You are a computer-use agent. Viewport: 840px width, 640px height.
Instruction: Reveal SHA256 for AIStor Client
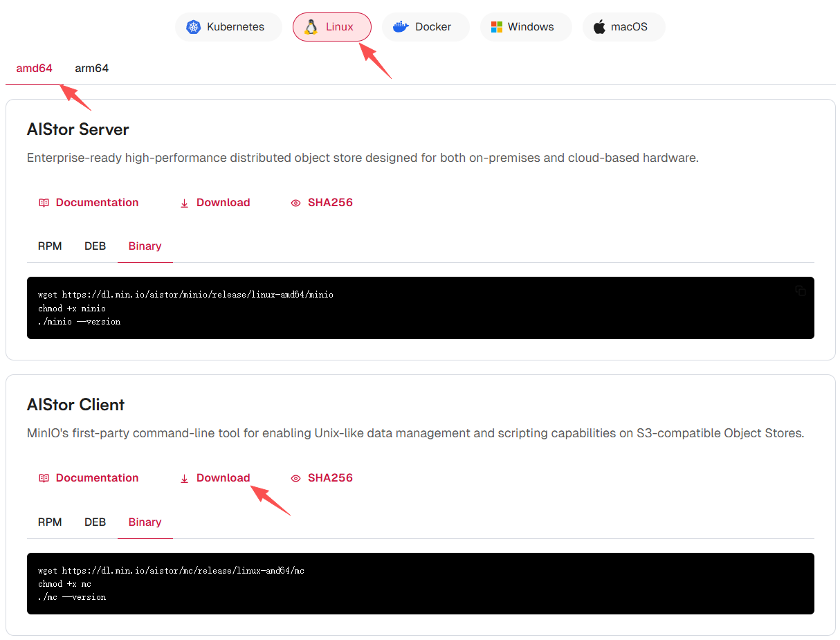(322, 478)
